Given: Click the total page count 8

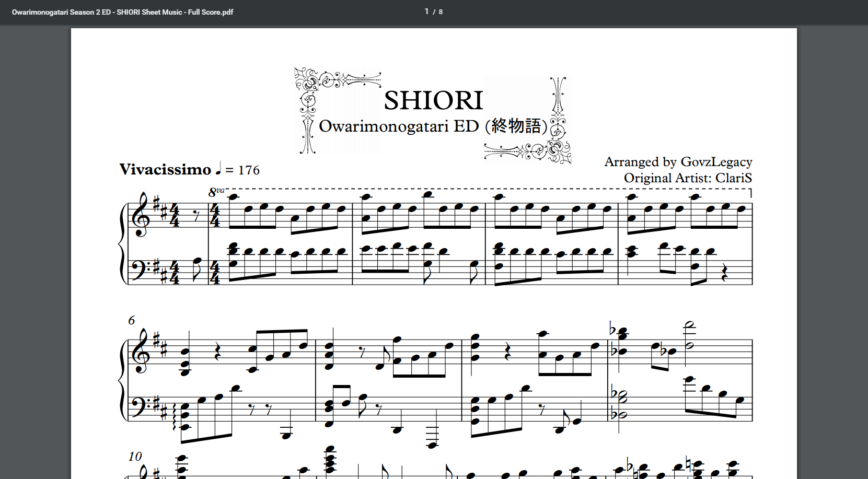Looking at the screenshot, I should point(441,12).
